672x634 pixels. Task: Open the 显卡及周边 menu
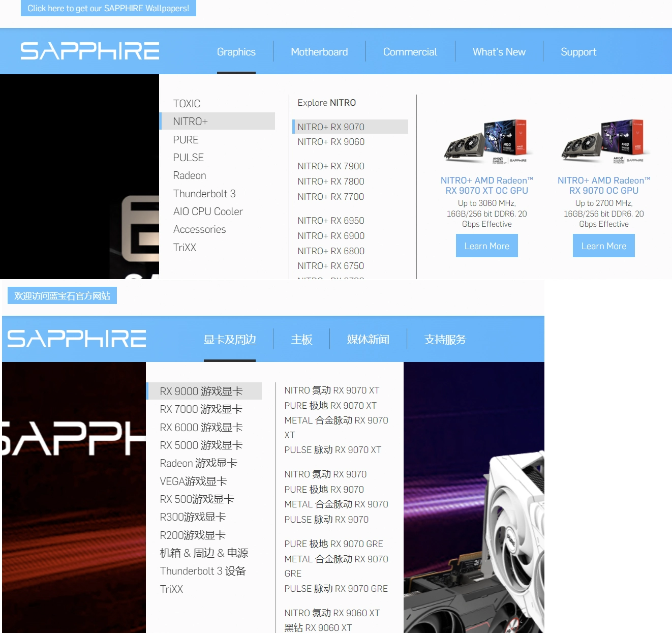(230, 340)
